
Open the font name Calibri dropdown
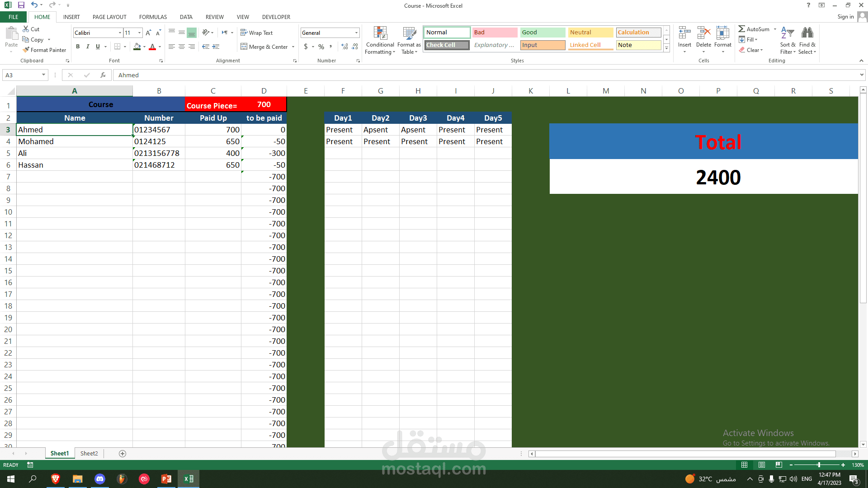(120, 33)
